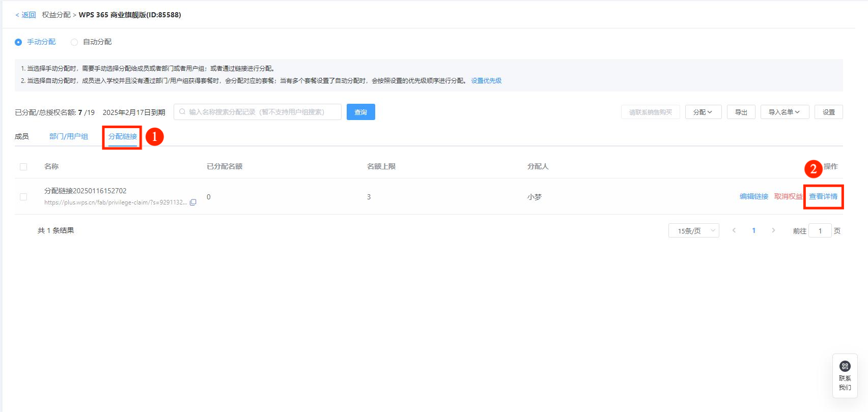Select 手动分配 radio button
The width and height of the screenshot is (868, 412).
[18, 42]
